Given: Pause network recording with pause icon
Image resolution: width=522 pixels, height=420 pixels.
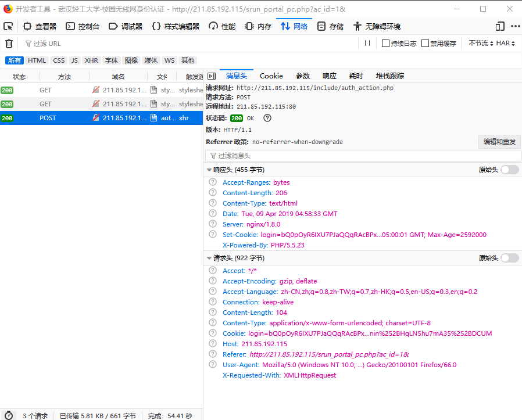Looking at the screenshot, I should click(x=367, y=43).
